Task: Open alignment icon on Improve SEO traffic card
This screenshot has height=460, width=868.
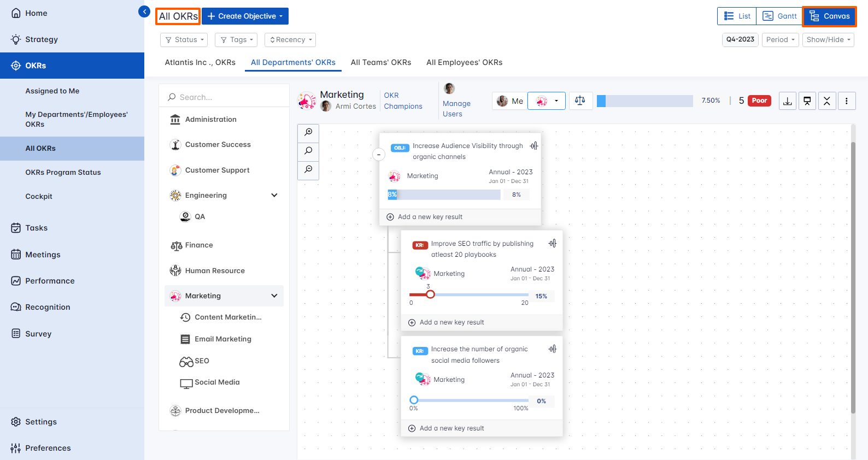Action: click(553, 244)
